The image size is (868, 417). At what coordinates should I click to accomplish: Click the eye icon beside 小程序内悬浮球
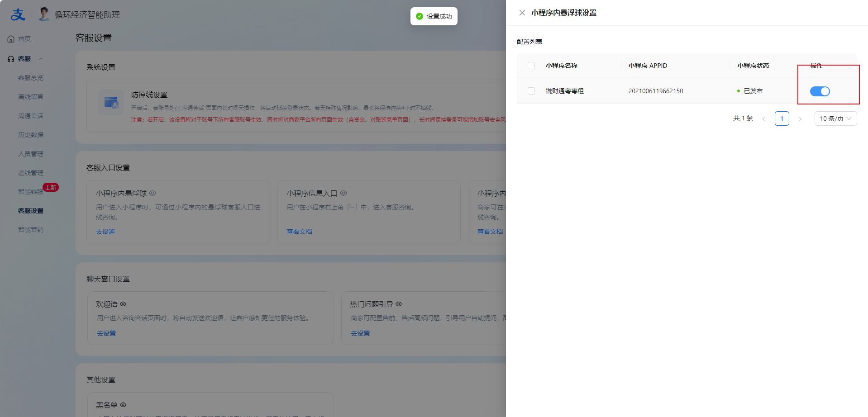(153, 193)
